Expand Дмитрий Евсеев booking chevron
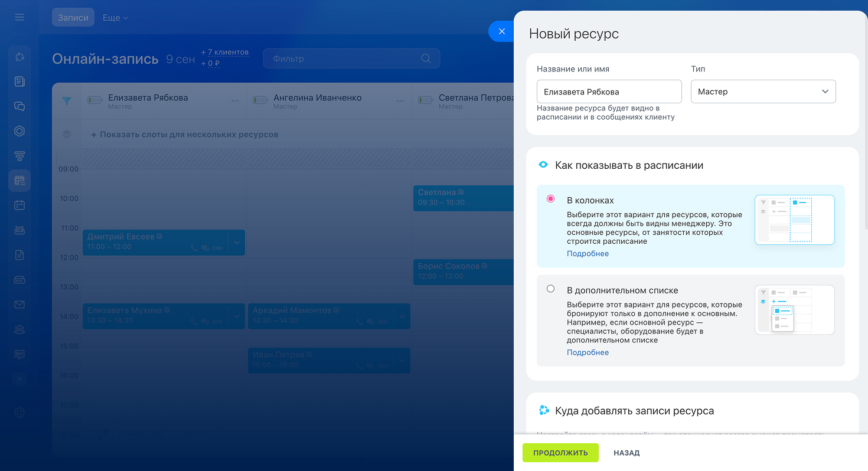 click(237, 243)
